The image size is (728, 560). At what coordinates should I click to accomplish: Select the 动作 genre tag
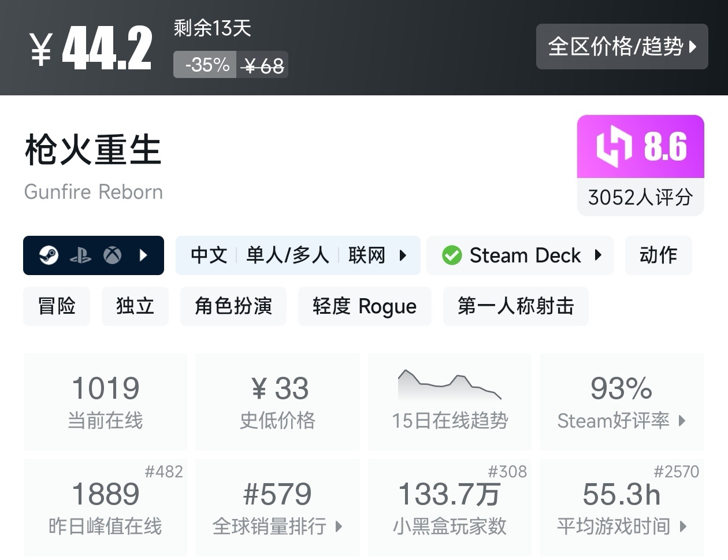click(659, 255)
